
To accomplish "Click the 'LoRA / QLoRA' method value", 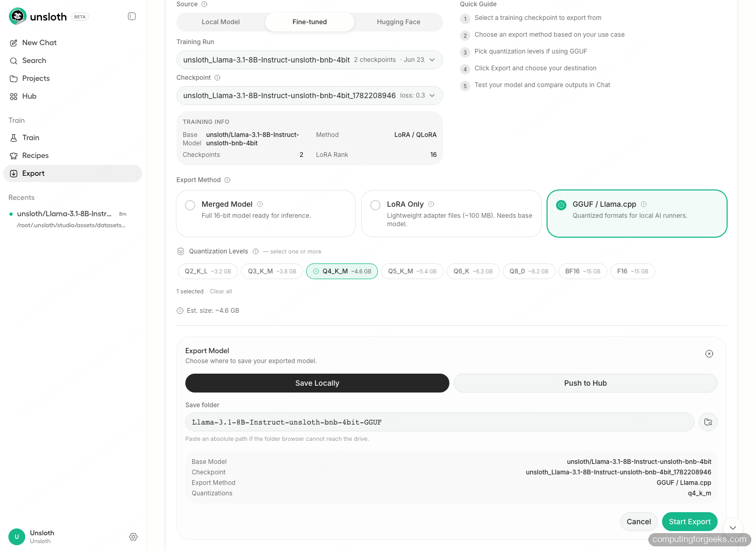I will pos(415,135).
